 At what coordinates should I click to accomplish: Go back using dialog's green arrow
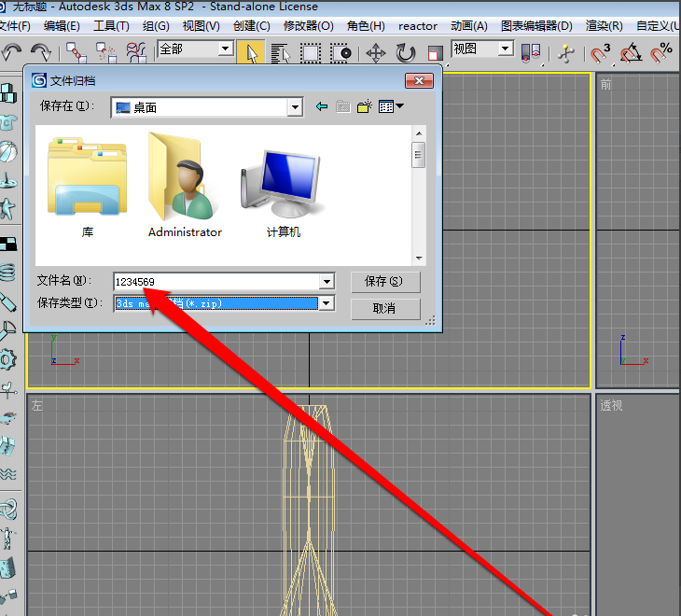[x=322, y=106]
